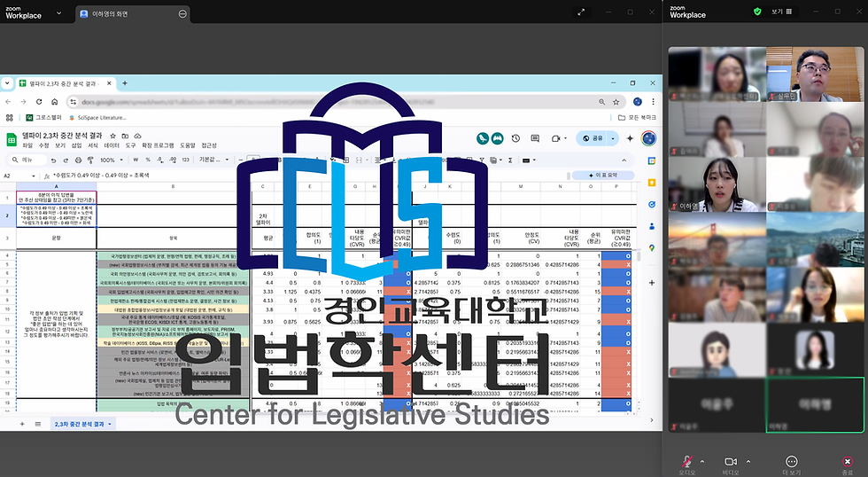Check cloud save status icon

(138, 136)
